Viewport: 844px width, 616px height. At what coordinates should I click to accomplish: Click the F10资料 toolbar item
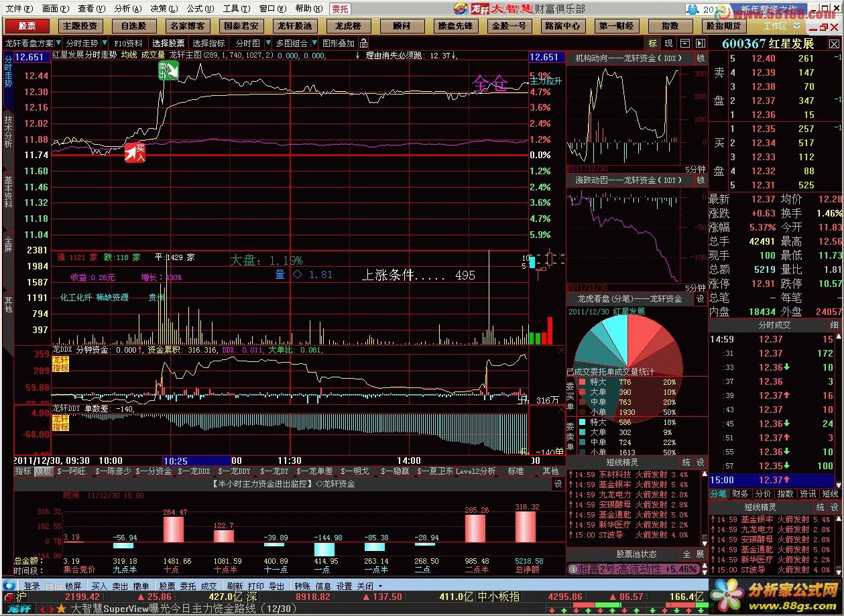click(x=128, y=44)
